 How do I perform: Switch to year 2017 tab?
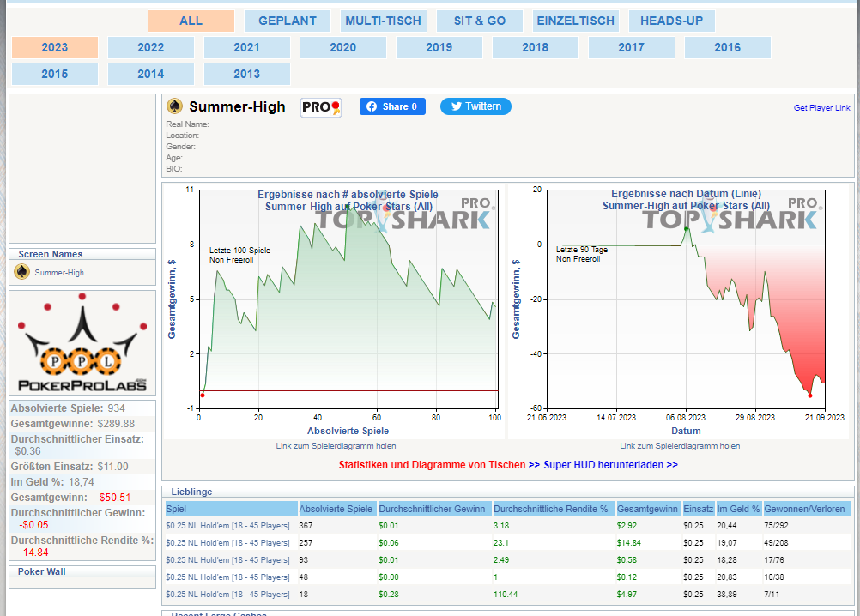click(632, 48)
